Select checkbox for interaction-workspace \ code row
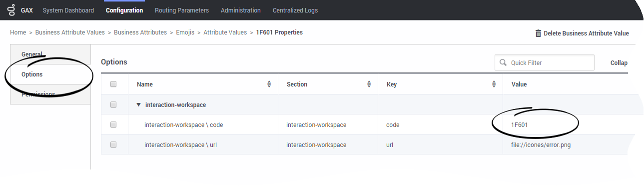The image size is (644, 186). coord(113,124)
